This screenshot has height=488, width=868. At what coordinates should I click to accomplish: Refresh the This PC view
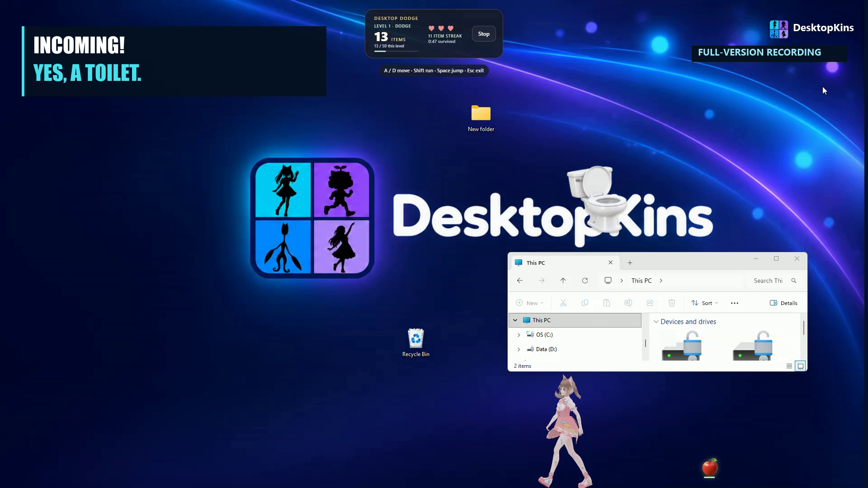point(585,281)
